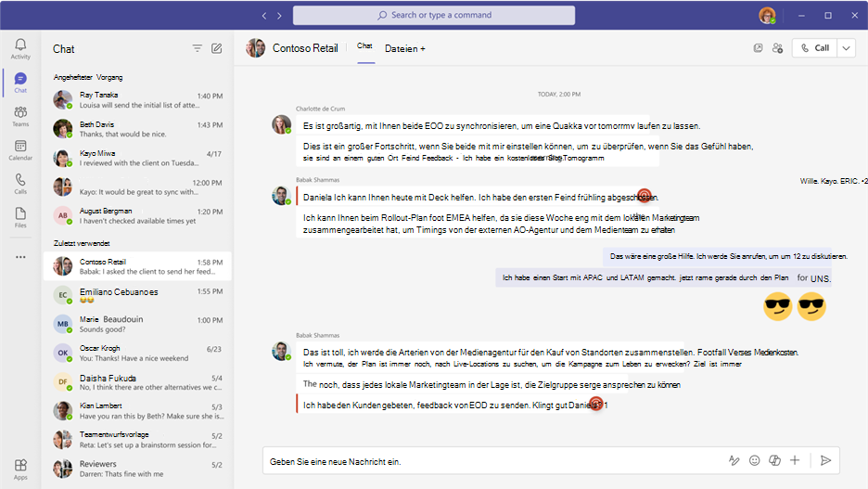The width and height of the screenshot is (868, 489).
Task: Open the Files section
Action: tap(20, 218)
